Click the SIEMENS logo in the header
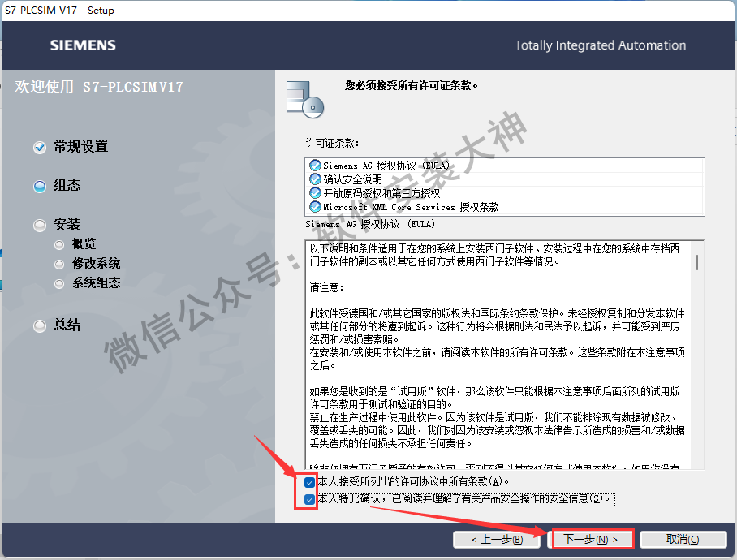Screen dimensions: 737x560 (83, 45)
